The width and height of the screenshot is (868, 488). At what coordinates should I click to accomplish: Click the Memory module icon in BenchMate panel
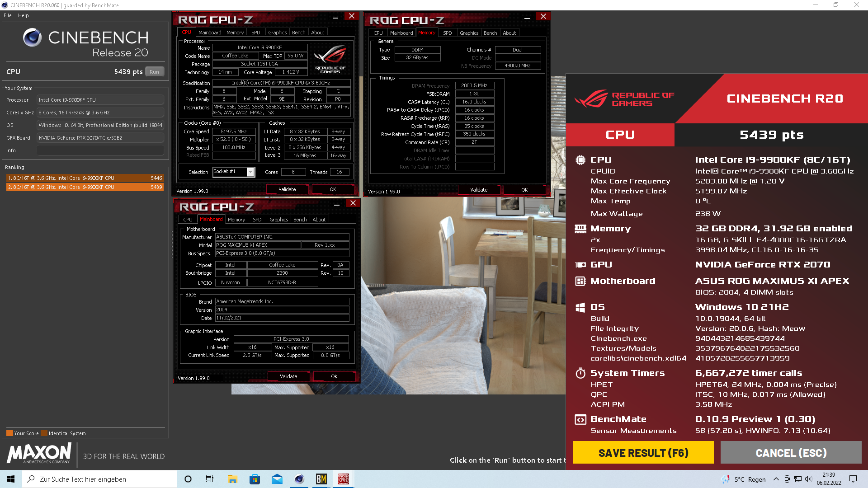[580, 229]
